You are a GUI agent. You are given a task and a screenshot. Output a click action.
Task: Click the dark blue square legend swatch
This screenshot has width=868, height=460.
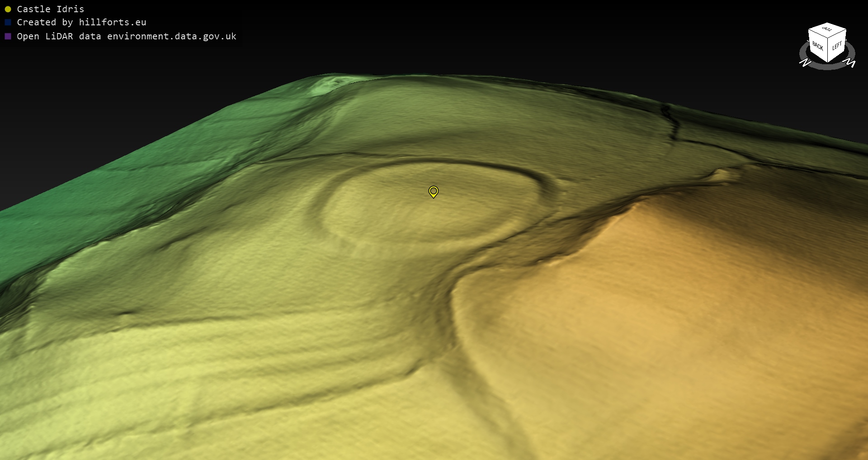coord(8,23)
